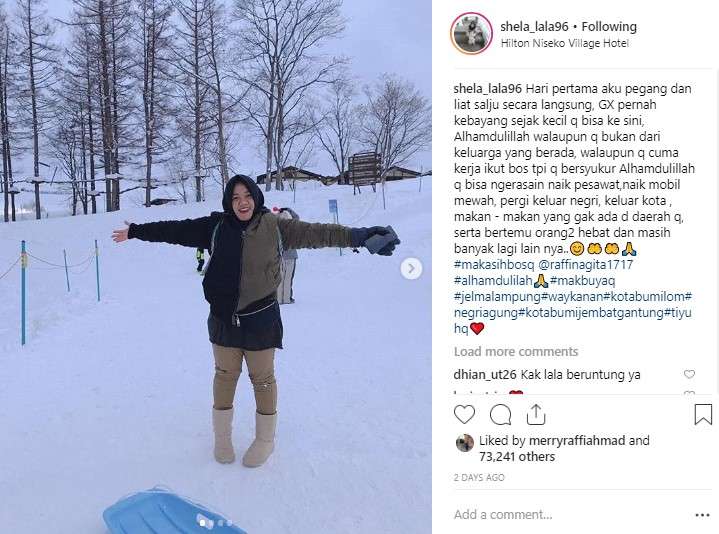This screenshot has height=534, width=719.
Task: Open the Hilton Niseko Village Hotel location
Action: tap(564, 43)
